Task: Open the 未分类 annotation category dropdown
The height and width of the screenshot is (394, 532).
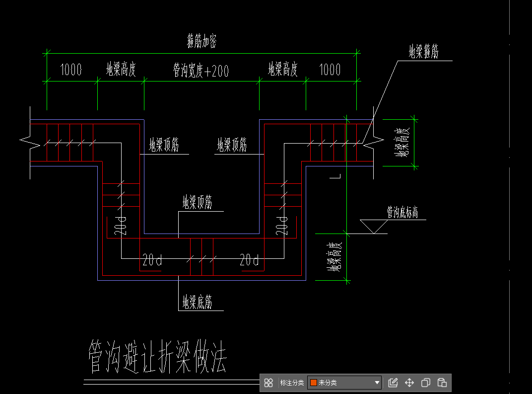Action: [344, 383]
